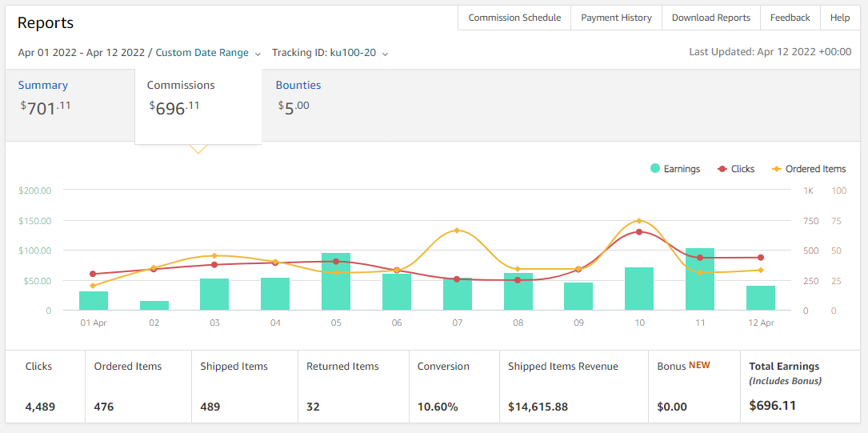Select the 08 April earnings bar
Viewport: 868px width, 433px height.
click(518, 292)
